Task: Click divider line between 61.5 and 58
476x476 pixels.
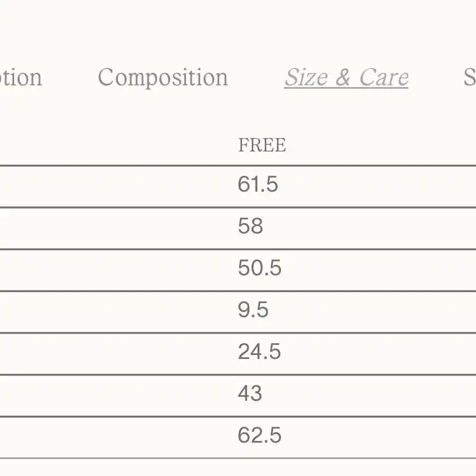Action: (238, 207)
